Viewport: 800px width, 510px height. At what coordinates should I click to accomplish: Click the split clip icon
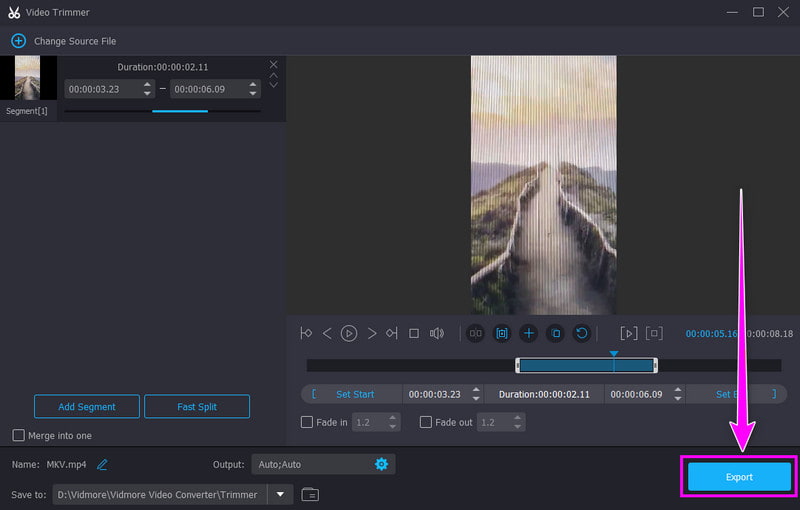[x=476, y=334]
